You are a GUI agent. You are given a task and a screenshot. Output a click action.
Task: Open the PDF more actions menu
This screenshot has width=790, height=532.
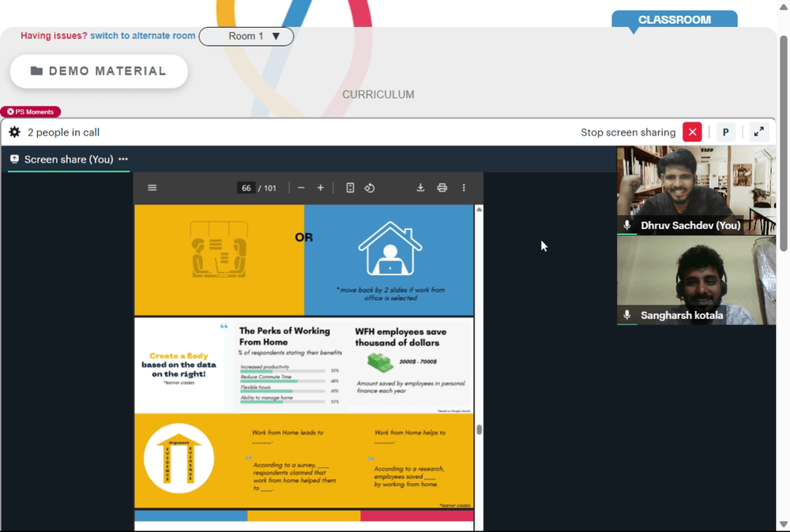pyautogui.click(x=464, y=188)
